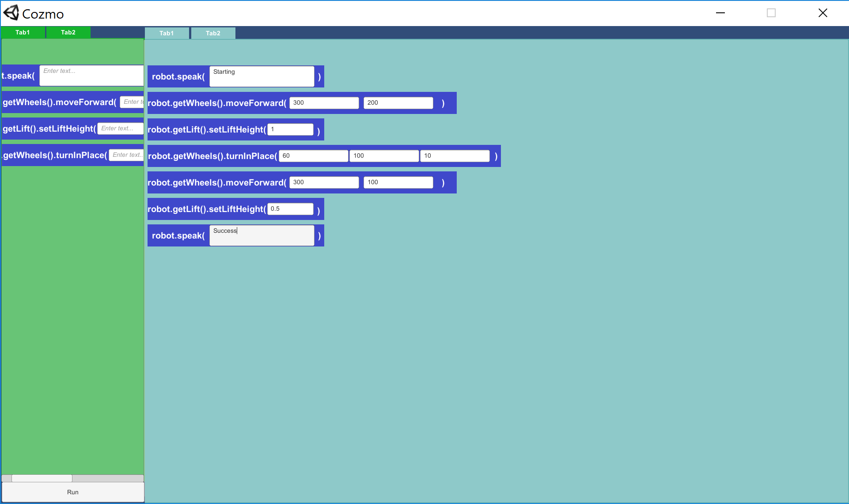Viewport: 849px width, 504px height.
Task: Click the 100 field in second moveForward
Action: click(398, 182)
